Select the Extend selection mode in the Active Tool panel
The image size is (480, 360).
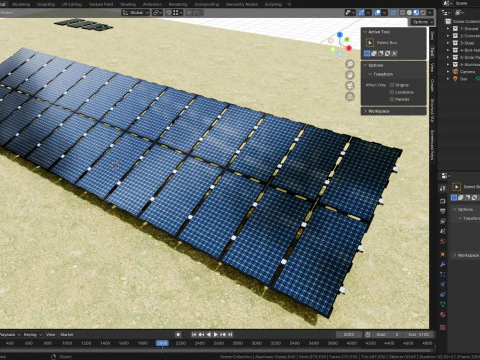click(374, 53)
